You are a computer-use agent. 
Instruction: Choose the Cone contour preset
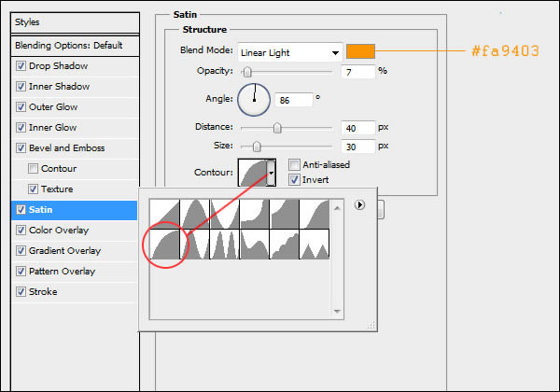click(195, 215)
